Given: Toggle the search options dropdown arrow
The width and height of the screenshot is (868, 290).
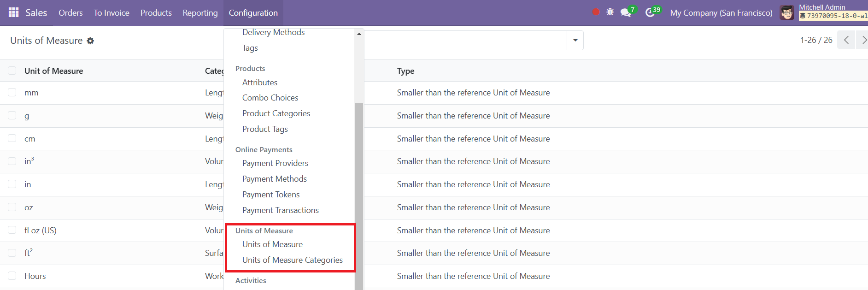Looking at the screenshot, I should click(x=575, y=40).
